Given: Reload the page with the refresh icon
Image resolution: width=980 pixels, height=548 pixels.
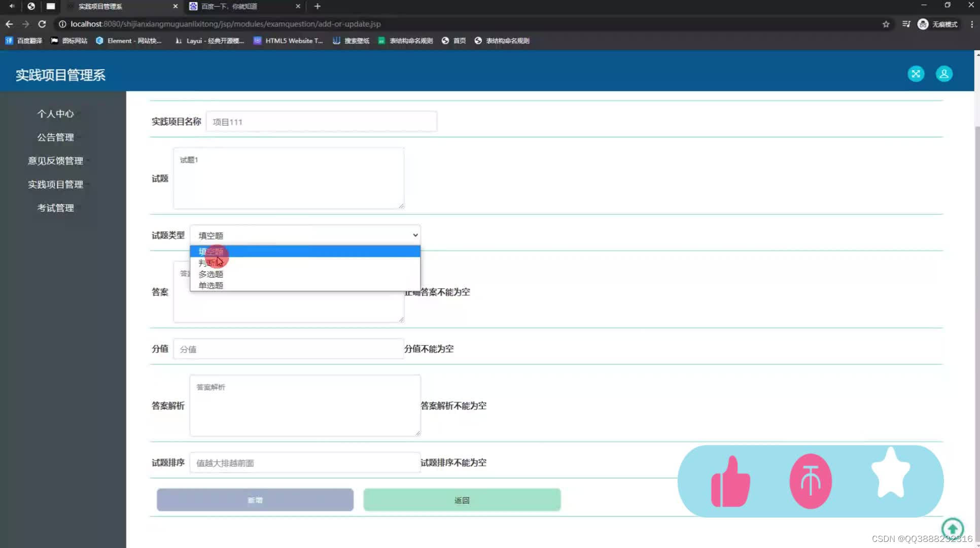Looking at the screenshot, I should [x=42, y=24].
